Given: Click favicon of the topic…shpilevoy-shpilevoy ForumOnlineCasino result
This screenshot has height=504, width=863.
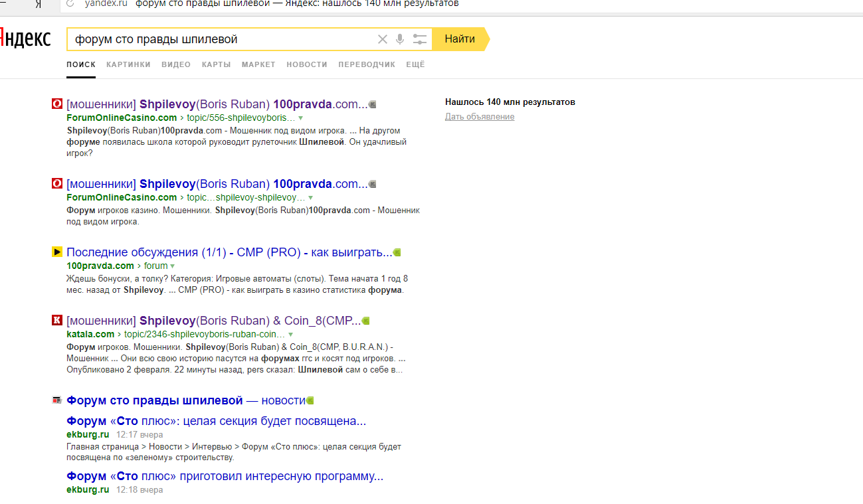Looking at the screenshot, I should pyautogui.click(x=57, y=184).
